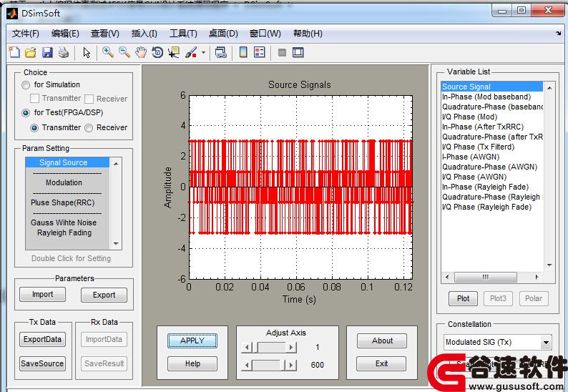Select the 'for Simulation' radio button

point(26,85)
